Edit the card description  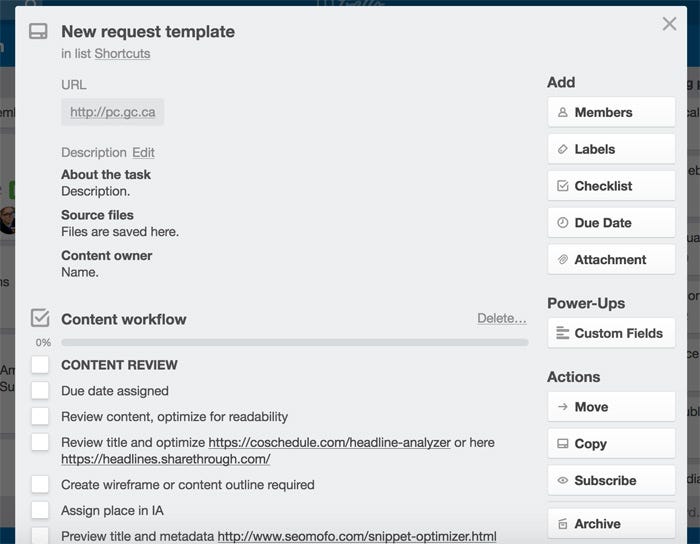[143, 153]
